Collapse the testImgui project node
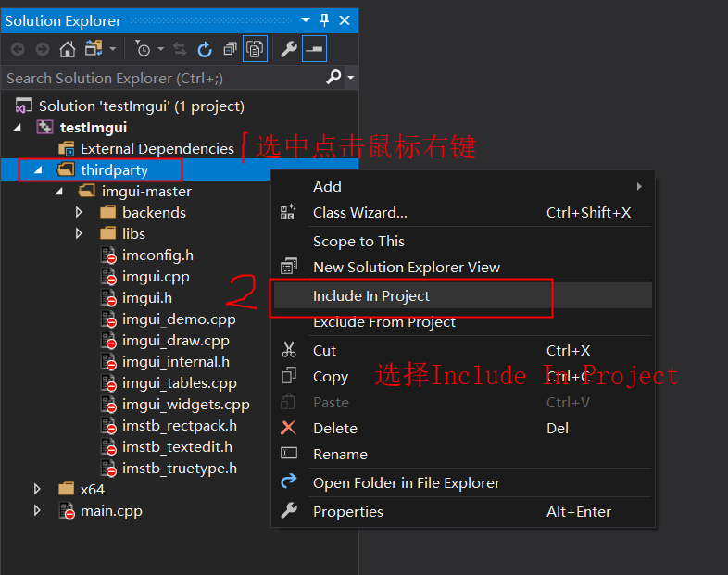 pyautogui.click(x=18, y=128)
